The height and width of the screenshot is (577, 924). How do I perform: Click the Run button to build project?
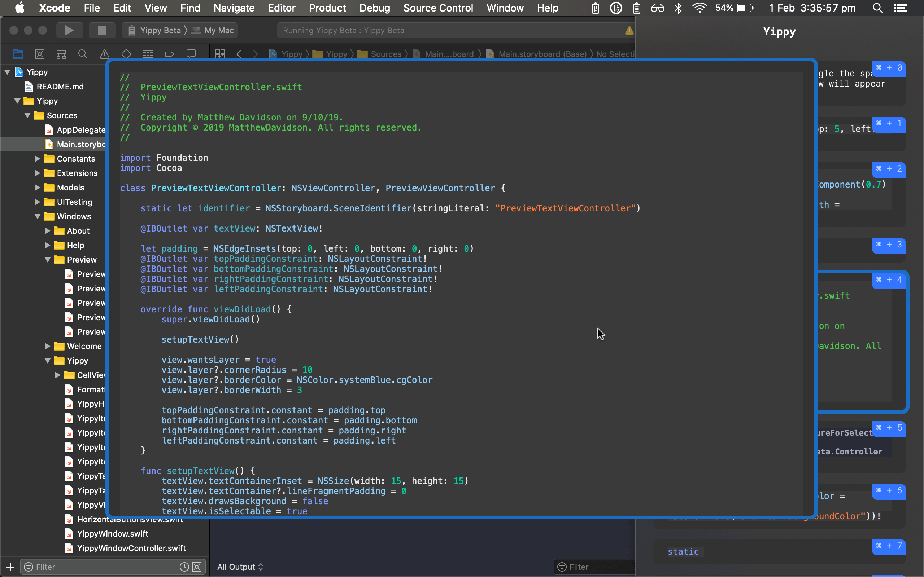[69, 30]
